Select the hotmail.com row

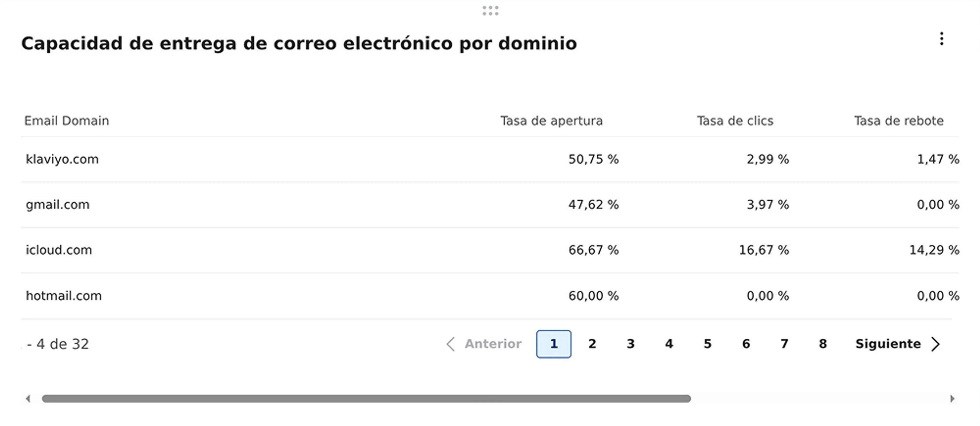click(x=64, y=296)
